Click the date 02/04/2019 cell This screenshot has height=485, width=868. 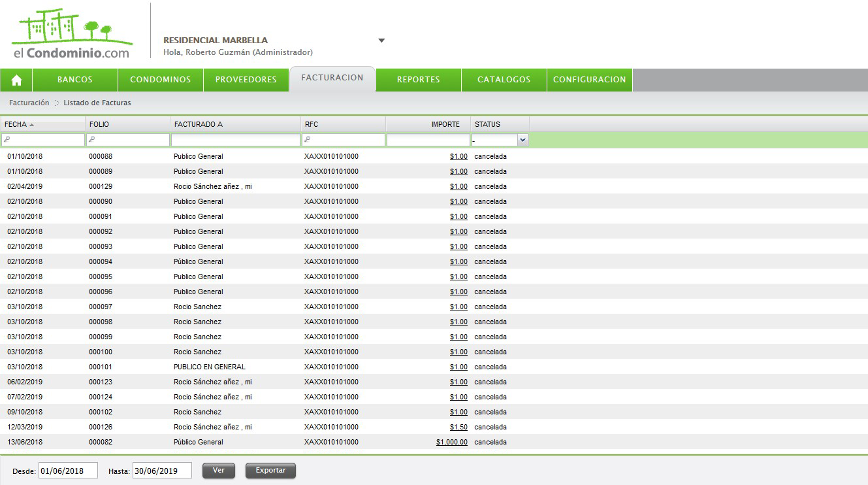point(25,187)
